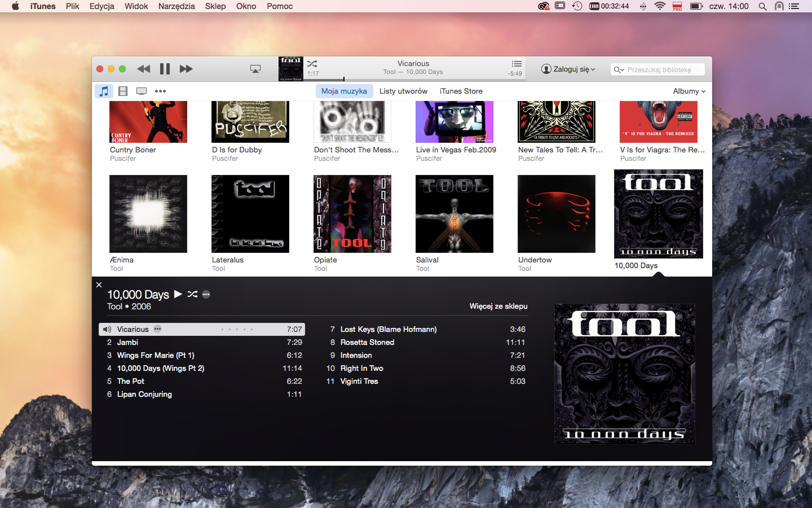Click the Live in Vegas Feb.2009 cover
The height and width of the screenshot is (508, 812).
tap(454, 122)
